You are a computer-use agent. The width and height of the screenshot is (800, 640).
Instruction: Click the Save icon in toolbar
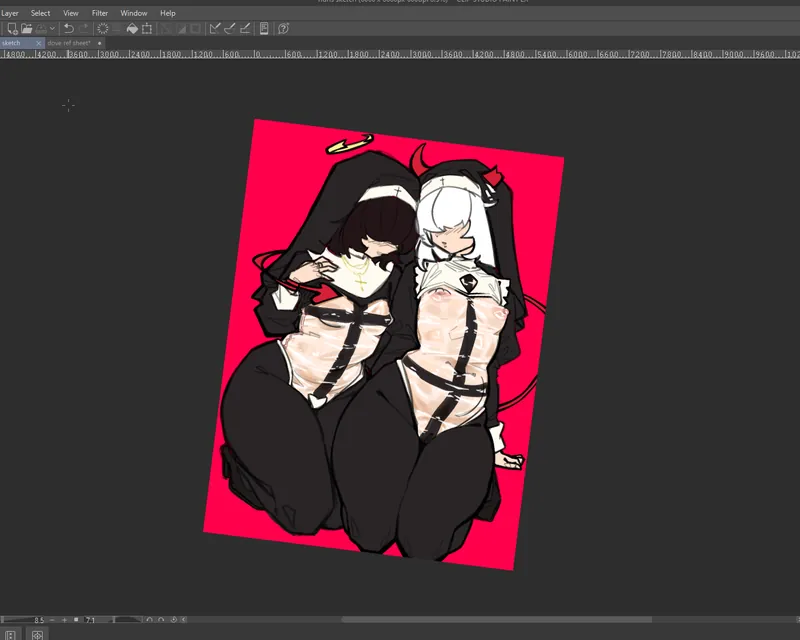point(41,29)
